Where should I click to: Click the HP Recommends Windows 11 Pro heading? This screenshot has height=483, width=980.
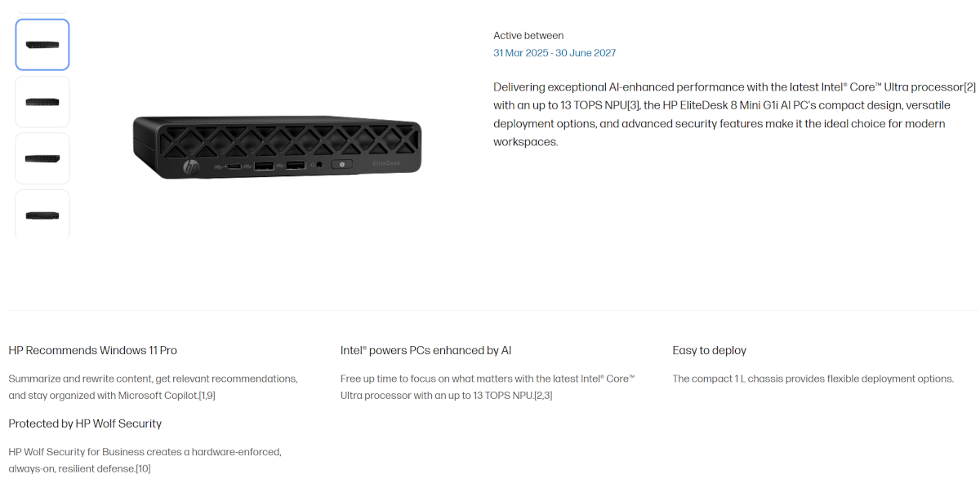[93, 351]
